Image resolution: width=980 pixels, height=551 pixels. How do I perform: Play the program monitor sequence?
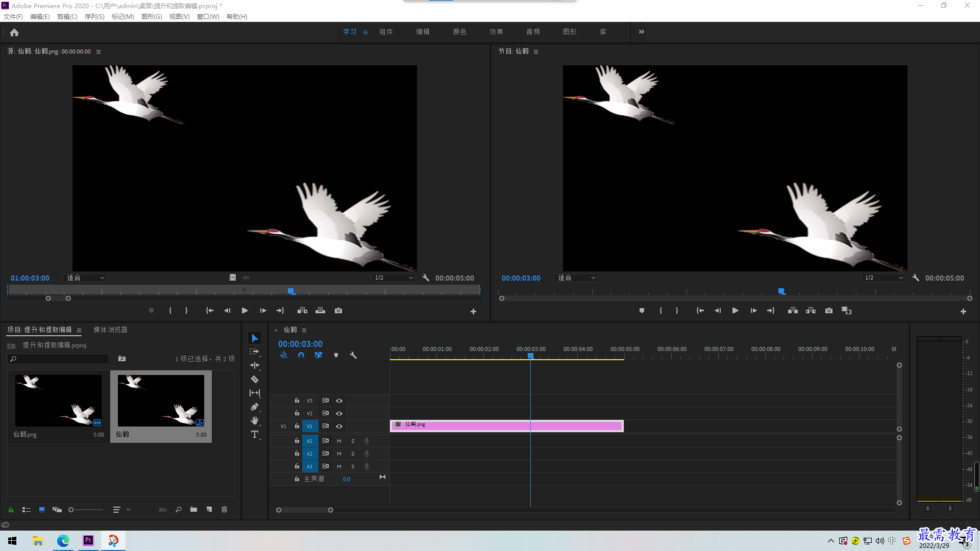point(735,311)
